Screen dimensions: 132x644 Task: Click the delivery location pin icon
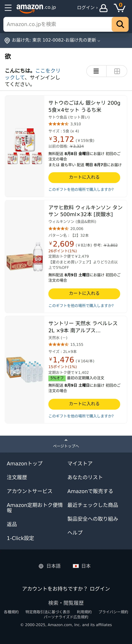point(7,41)
